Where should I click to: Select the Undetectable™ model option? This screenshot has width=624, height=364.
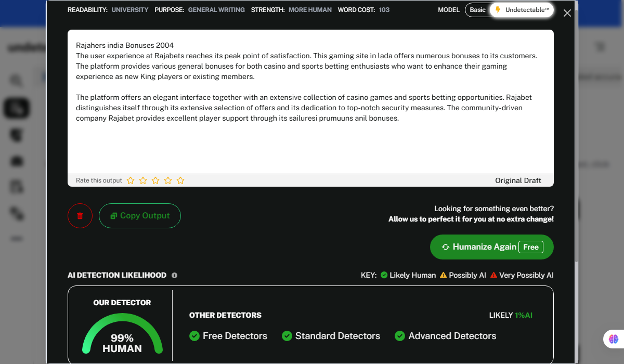pos(522,10)
